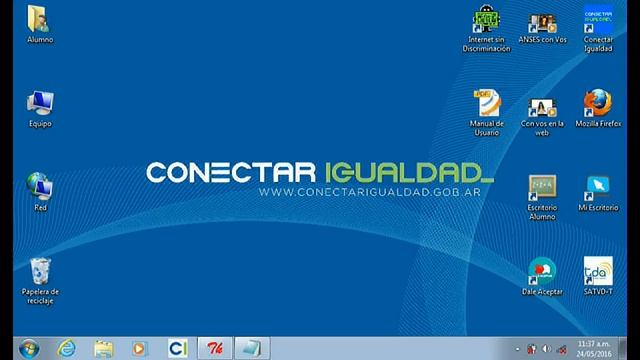Open the red flag tray icon
640x360 pixels.
click(x=531, y=349)
